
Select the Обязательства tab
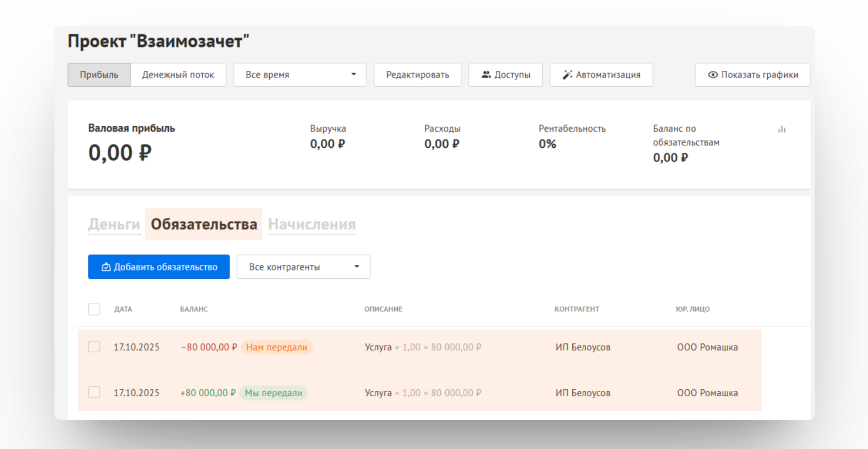click(204, 224)
